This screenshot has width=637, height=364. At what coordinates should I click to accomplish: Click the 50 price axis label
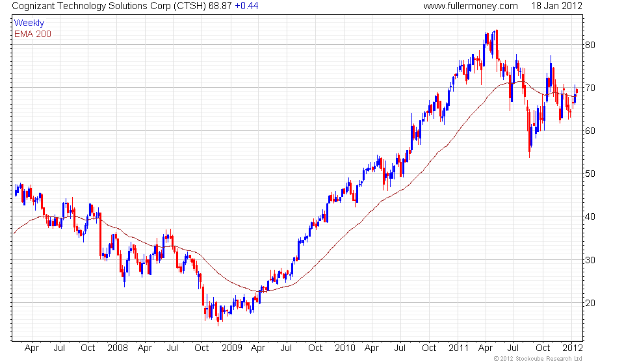click(590, 174)
